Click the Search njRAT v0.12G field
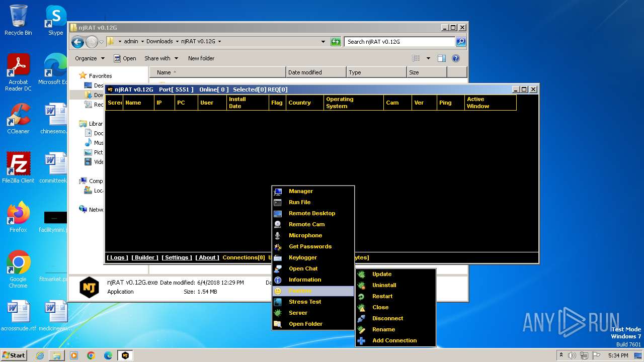Viewport: 644px width, 362px height. click(400, 42)
